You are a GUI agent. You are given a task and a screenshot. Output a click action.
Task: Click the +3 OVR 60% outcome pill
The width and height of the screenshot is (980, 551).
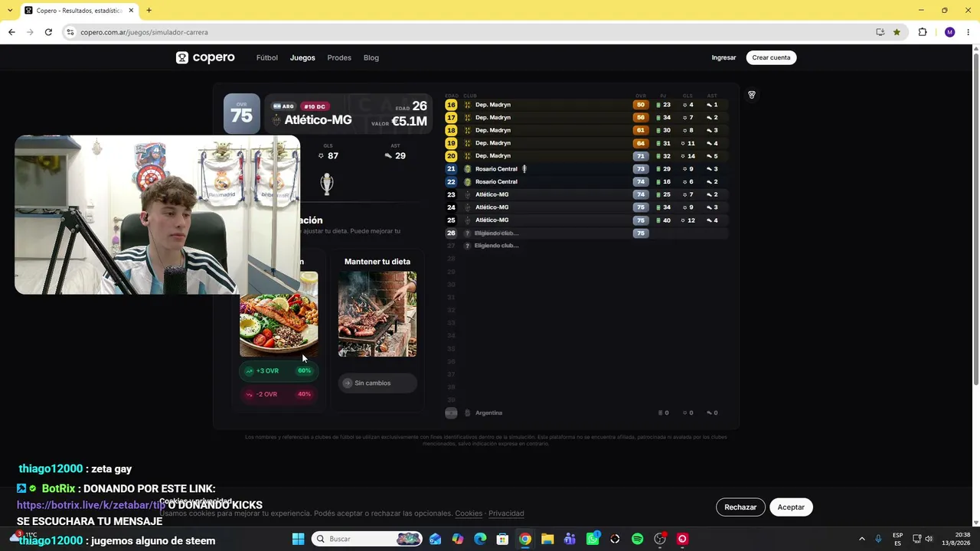278,371
